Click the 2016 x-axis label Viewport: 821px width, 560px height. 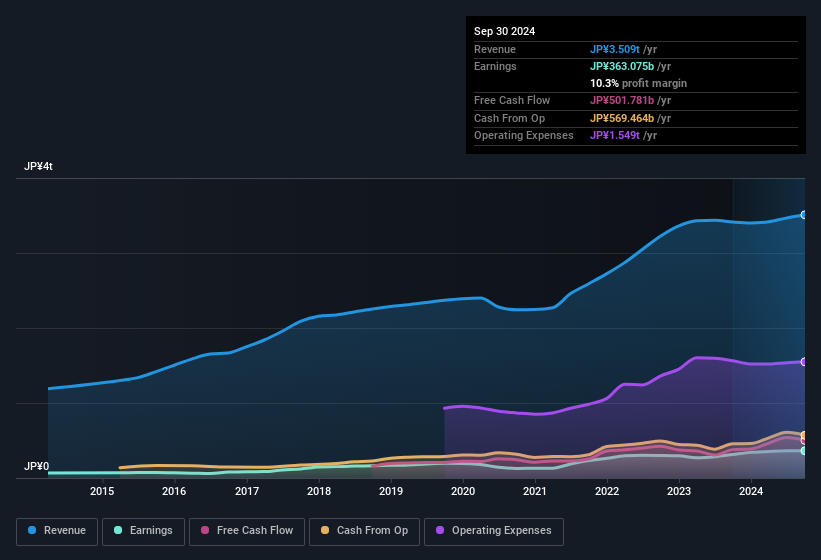pyautogui.click(x=174, y=491)
